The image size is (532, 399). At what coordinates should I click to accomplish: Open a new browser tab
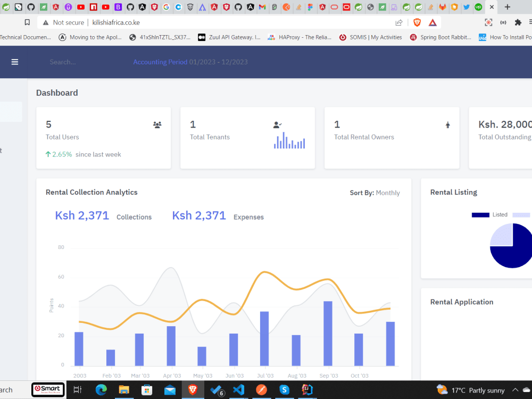pos(507,7)
